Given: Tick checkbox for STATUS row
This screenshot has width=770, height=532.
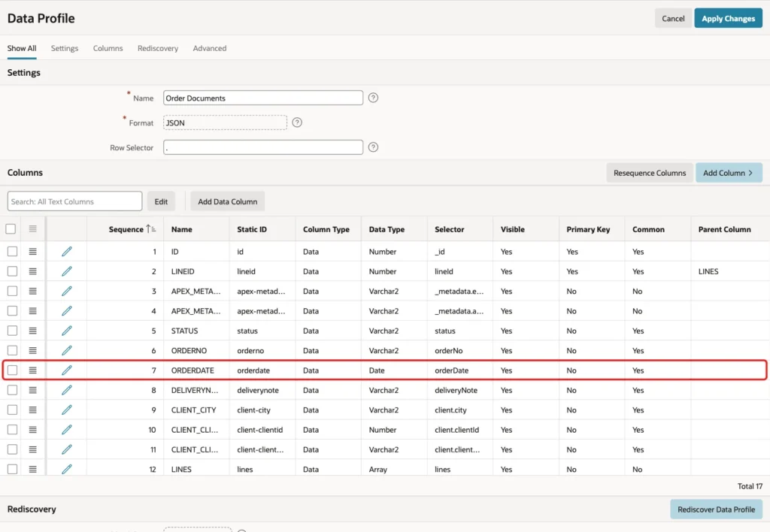Looking at the screenshot, I should 12,331.
